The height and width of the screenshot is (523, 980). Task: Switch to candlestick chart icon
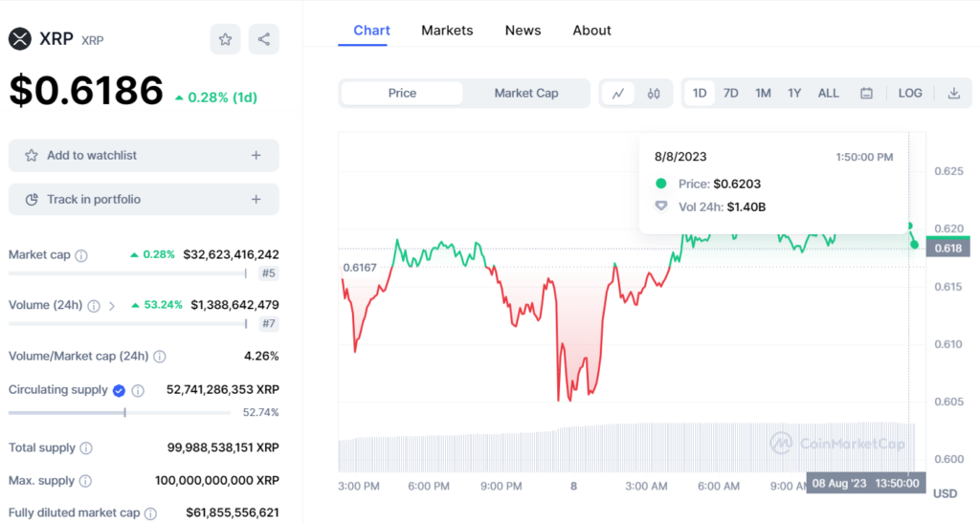654,94
